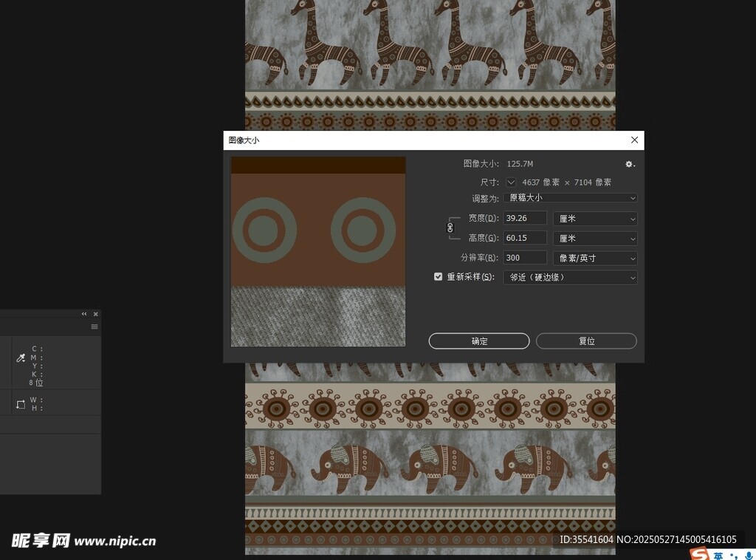Click the 英 language indicator in IME bar
This screenshot has width=756, height=560.
(718, 556)
